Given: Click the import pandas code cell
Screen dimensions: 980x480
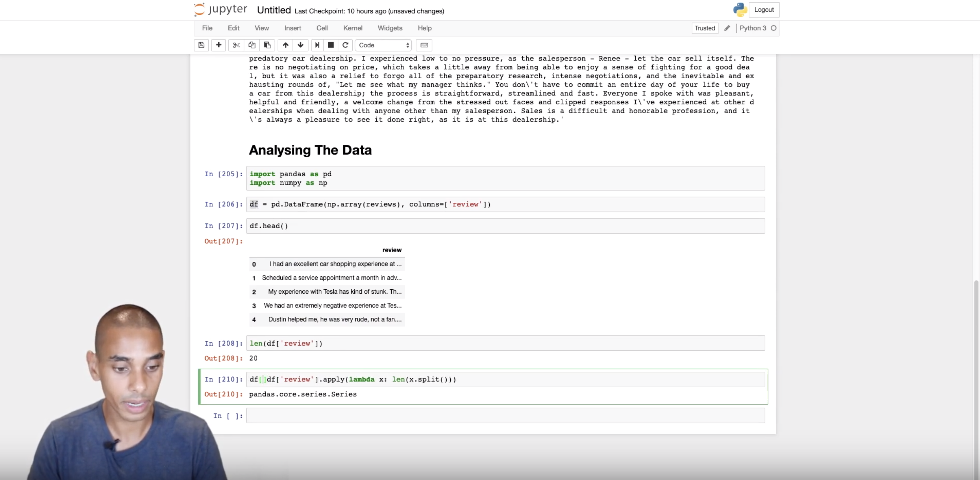Looking at the screenshot, I should [x=506, y=178].
